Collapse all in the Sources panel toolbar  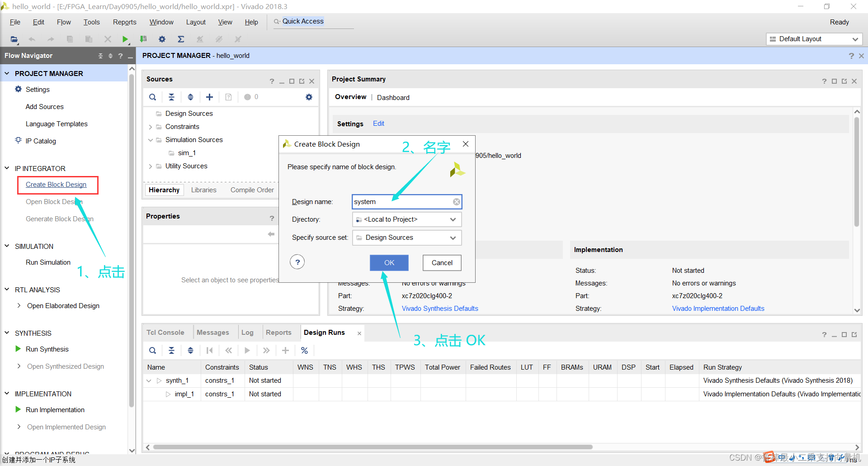pyautogui.click(x=171, y=97)
